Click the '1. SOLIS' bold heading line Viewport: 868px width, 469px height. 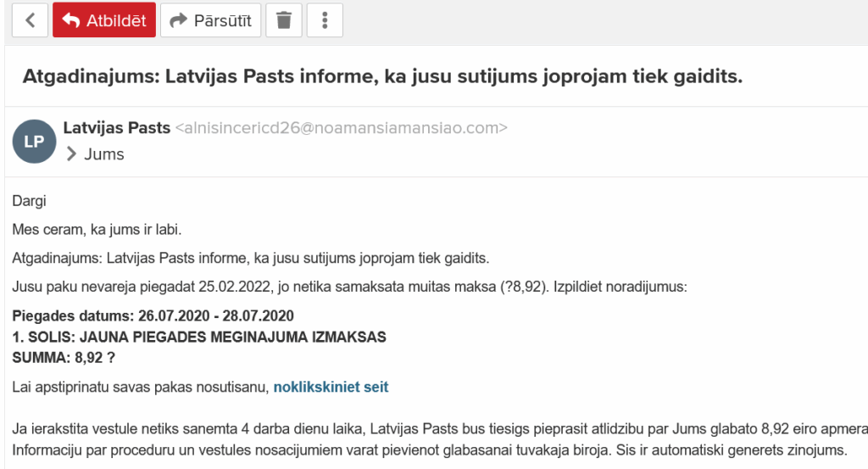click(199, 337)
